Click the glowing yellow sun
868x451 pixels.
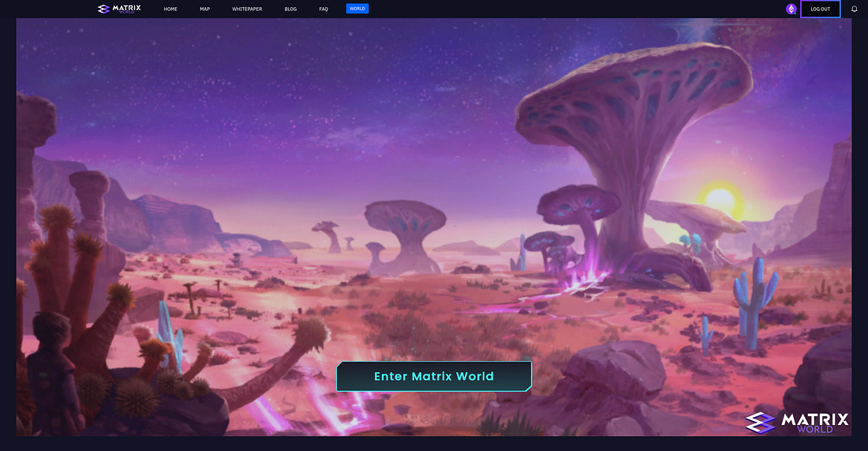coord(720,197)
